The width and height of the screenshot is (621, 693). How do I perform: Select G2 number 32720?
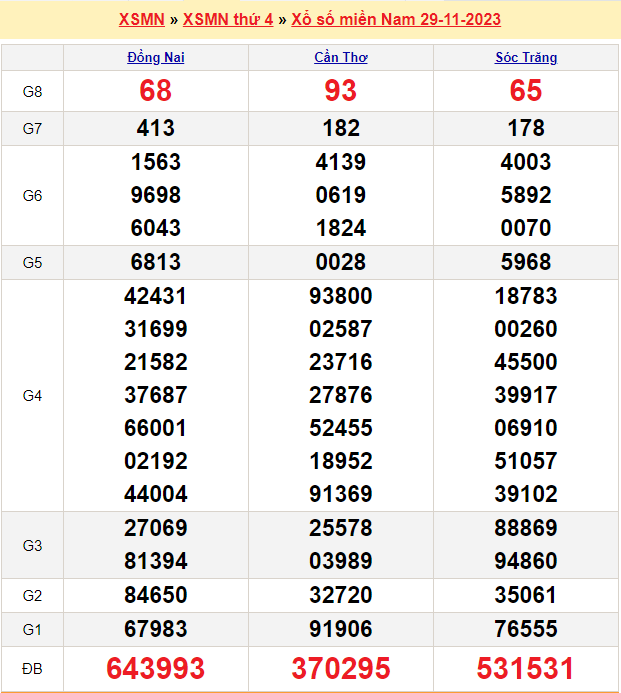pos(340,595)
